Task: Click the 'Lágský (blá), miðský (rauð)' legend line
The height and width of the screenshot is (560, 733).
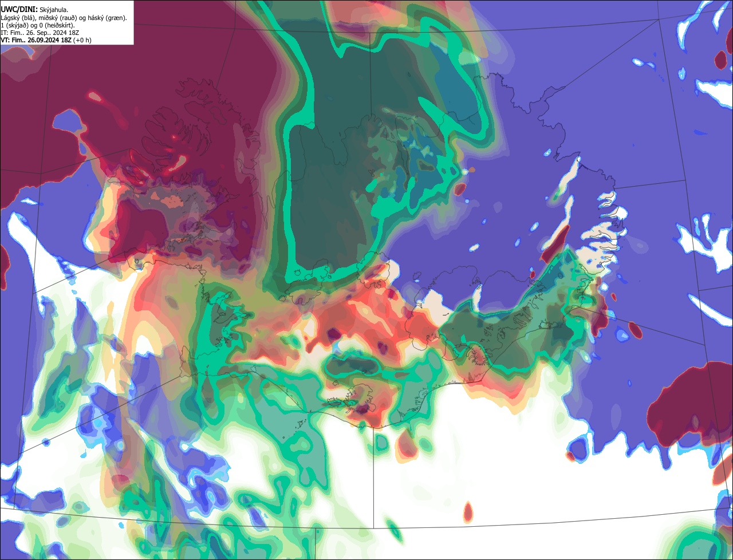Action: 64,18
